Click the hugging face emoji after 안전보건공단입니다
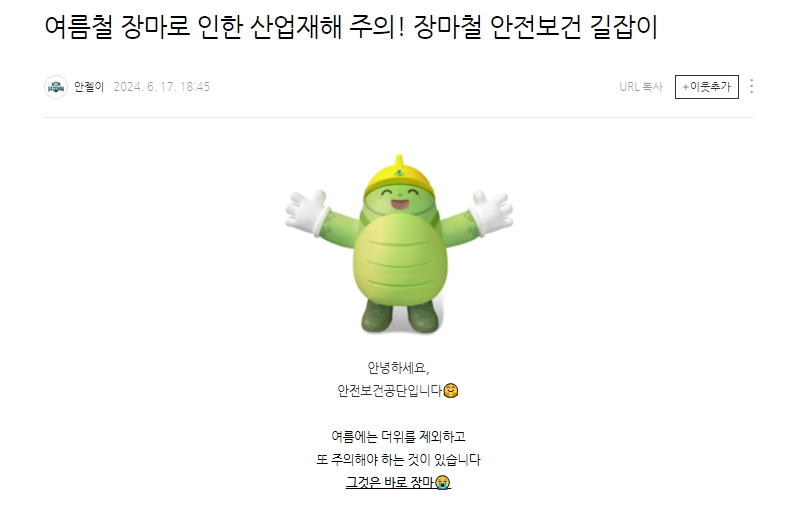Viewport: 795px width, 526px height. pos(451,391)
